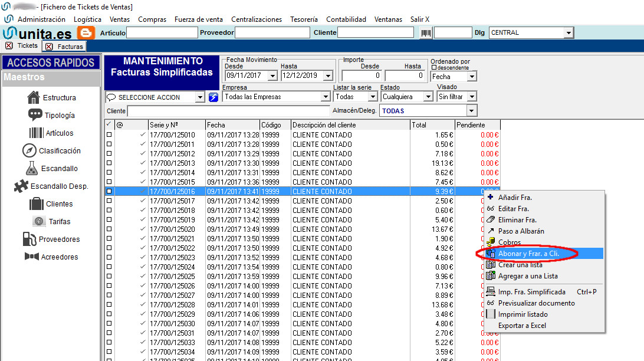Open the Ordenado por Fecha dropdown
Image resolution: width=644 pixels, height=361 pixels.
tap(472, 77)
